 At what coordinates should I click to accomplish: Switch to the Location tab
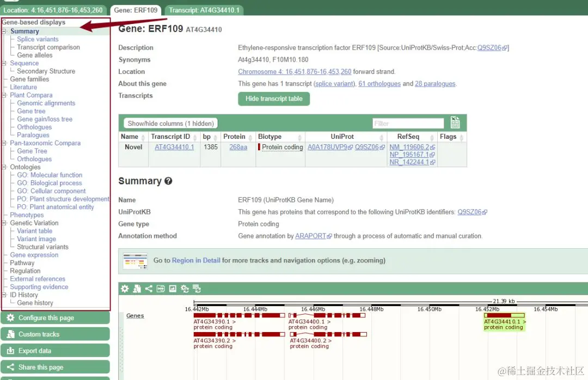53,10
